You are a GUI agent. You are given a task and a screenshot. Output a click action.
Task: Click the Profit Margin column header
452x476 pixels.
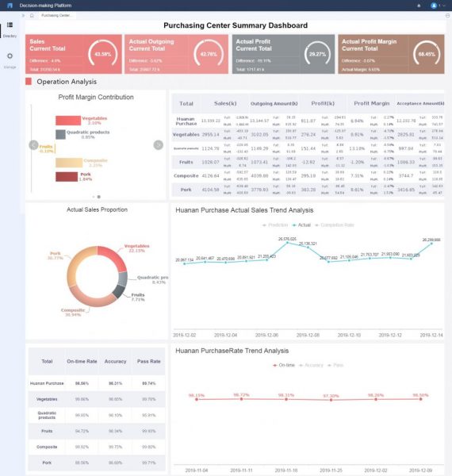(x=372, y=103)
